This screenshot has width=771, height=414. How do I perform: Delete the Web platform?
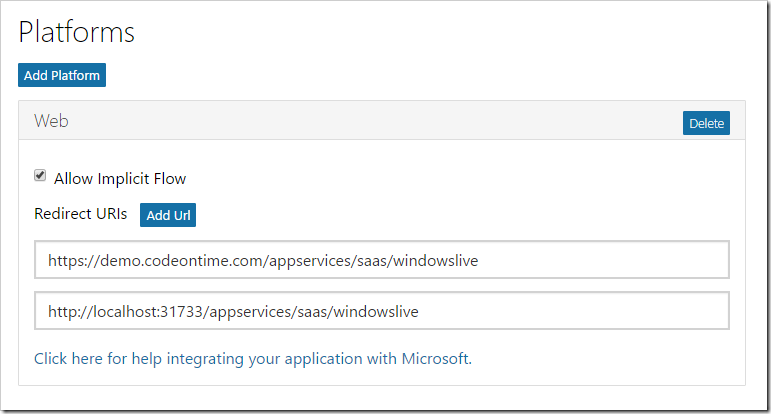point(706,123)
